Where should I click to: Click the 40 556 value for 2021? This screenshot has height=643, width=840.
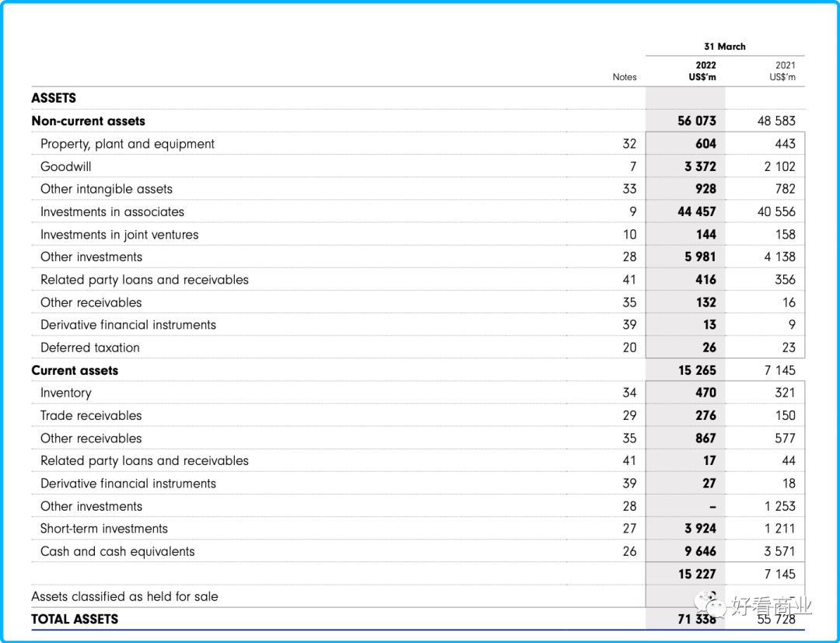pos(776,212)
